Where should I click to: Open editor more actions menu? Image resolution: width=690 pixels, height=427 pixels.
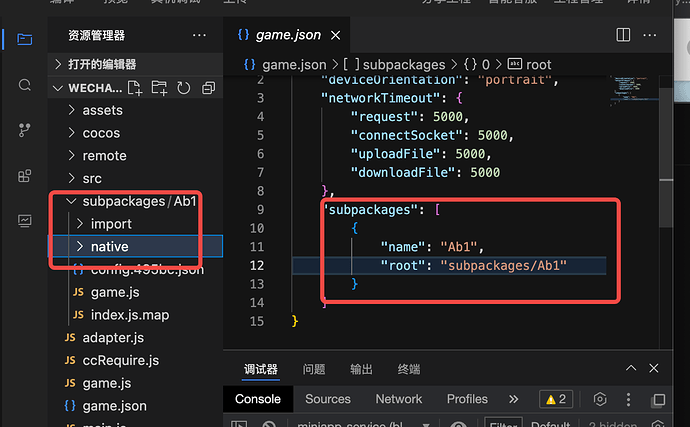click(650, 35)
